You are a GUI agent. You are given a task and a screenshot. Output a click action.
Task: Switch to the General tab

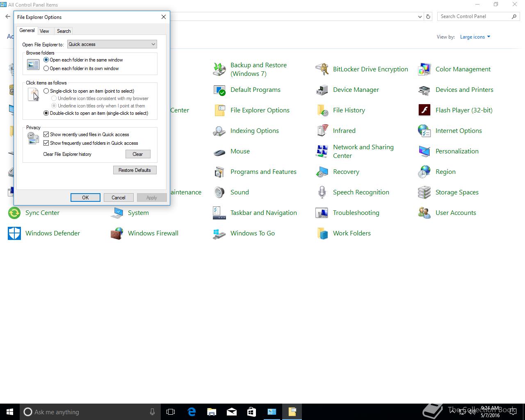[x=27, y=30]
